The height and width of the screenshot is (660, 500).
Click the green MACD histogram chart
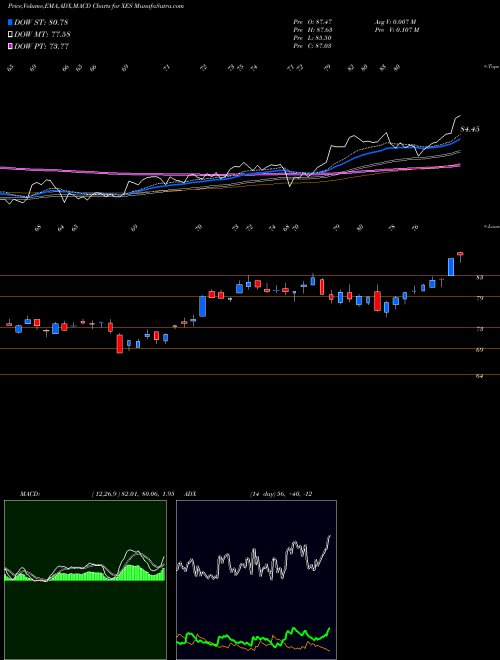click(x=85, y=579)
